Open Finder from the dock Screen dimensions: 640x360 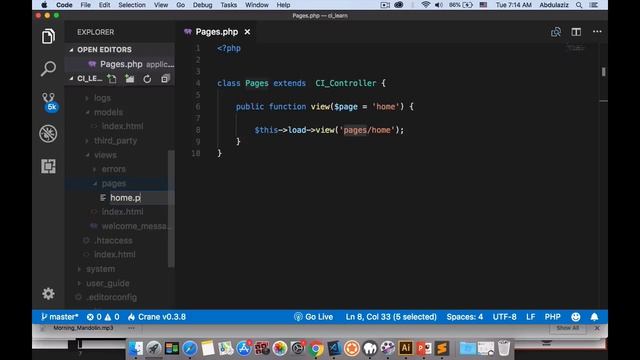point(136,349)
